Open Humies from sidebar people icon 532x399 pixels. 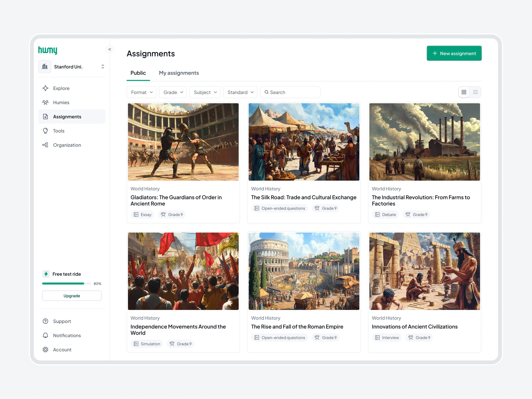(x=45, y=102)
